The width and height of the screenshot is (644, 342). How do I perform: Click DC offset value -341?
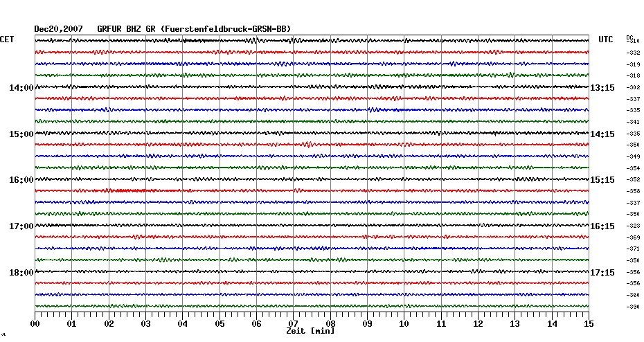tap(634, 122)
